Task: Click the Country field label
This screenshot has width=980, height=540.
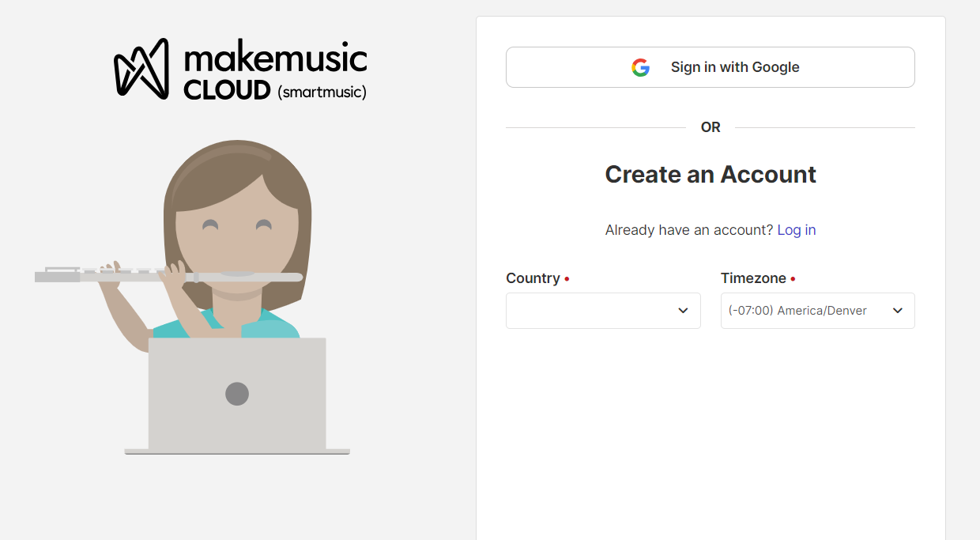Action: (x=533, y=278)
